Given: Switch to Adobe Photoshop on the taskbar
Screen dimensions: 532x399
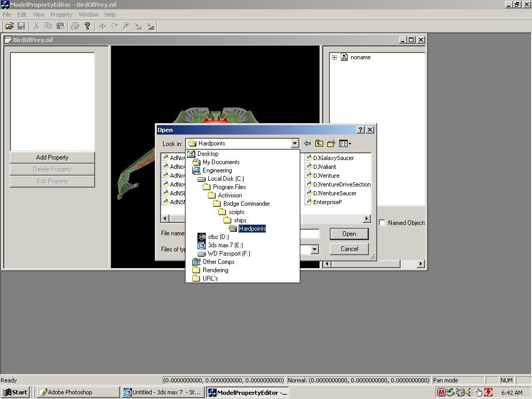Looking at the screenshot, I should [78, 392].
